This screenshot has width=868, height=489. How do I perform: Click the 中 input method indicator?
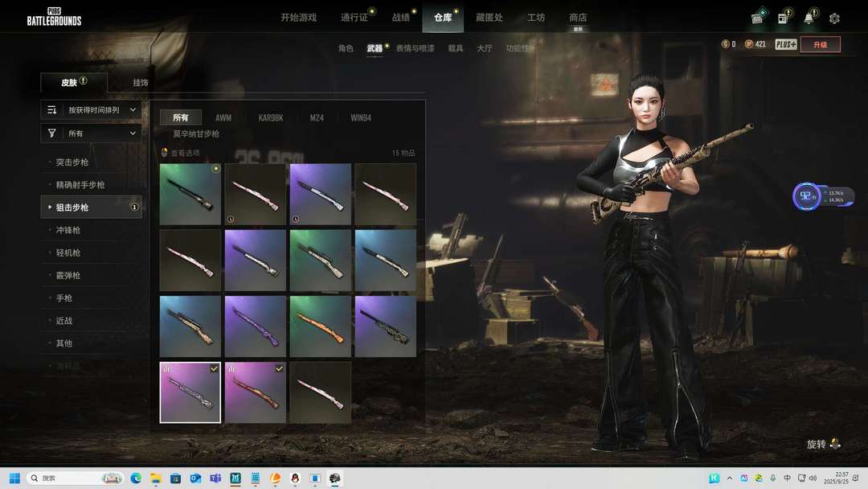click(x=787, y=478)
